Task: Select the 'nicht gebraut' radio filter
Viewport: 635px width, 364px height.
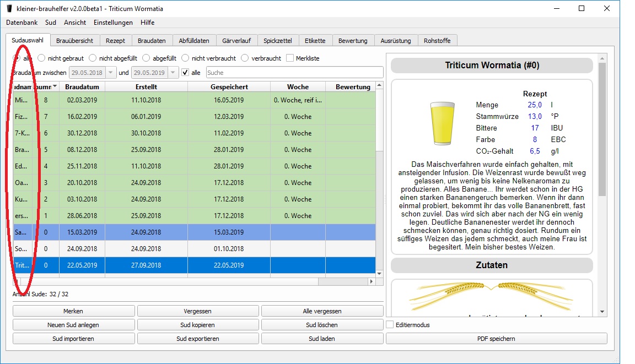Action: tap(42, 58)
